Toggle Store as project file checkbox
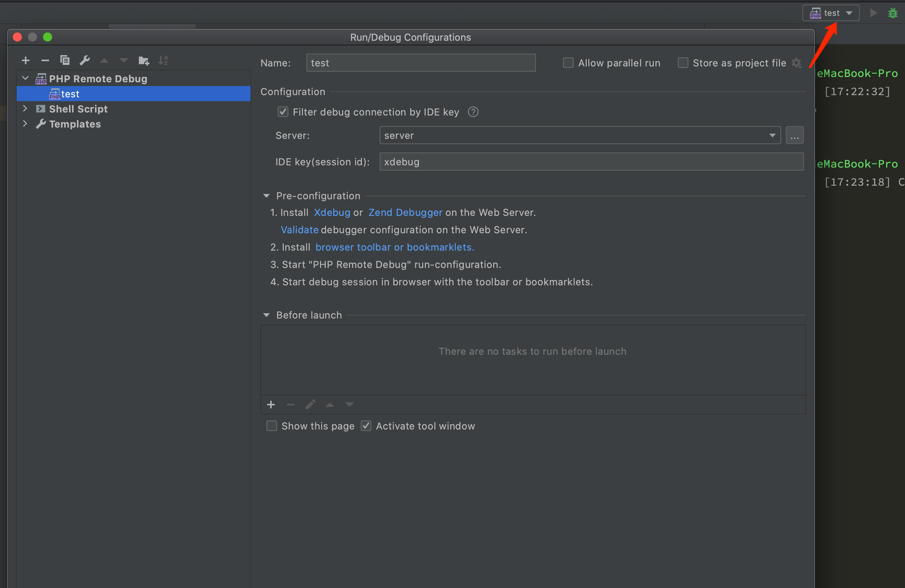This screenshot has height=588, width=905. pos(683,63)
